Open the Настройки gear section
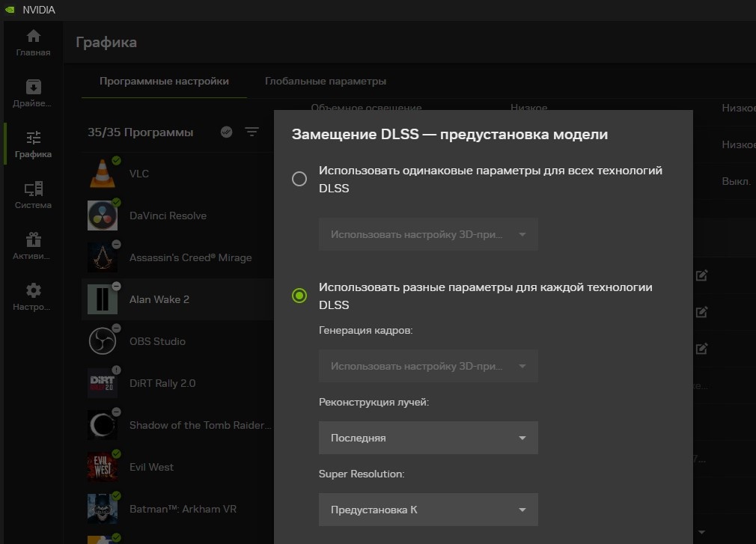The height and width of the screenshot is (544, 756). 33,297
